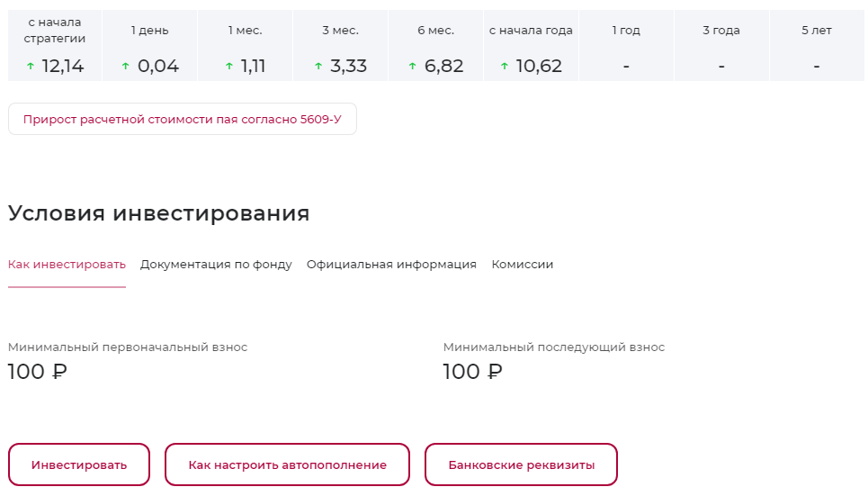Image resolution: width=868 pixels, height=496 pixels.
Task: Click the value 1,11
Action: click(x=253, y=66)
